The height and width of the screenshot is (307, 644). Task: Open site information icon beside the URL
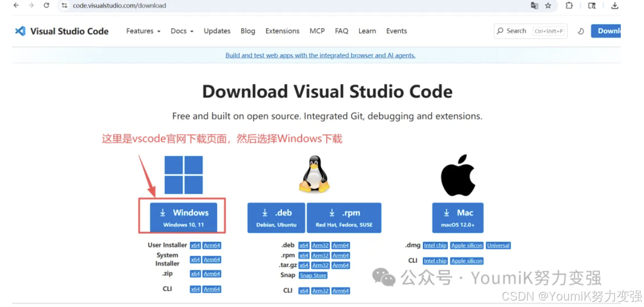point(64,5)
